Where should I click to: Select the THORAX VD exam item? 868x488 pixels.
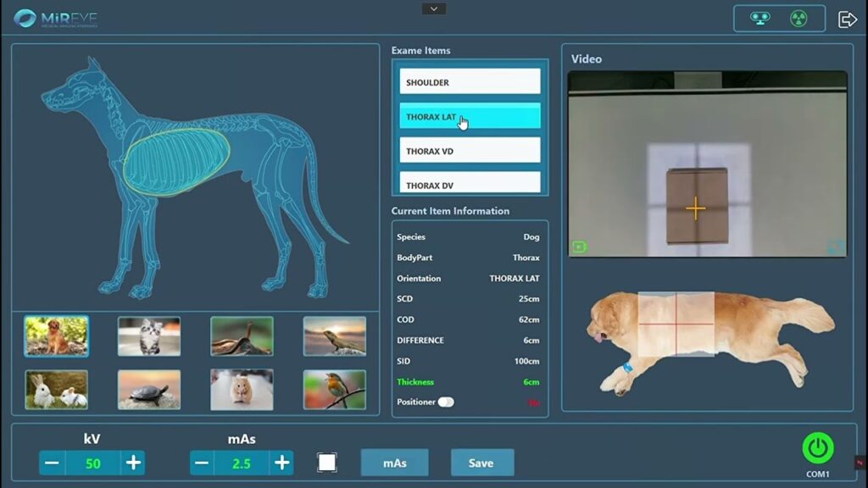coord(470,150)
